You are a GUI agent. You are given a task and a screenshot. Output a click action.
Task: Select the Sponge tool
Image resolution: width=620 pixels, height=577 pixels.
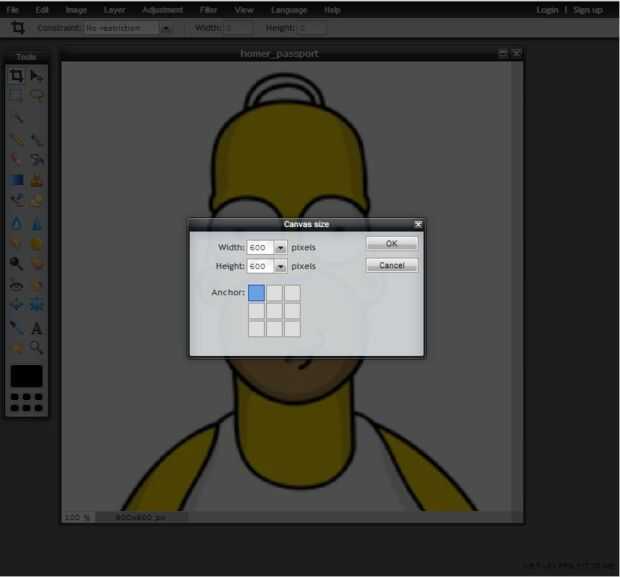pos(37,243)
